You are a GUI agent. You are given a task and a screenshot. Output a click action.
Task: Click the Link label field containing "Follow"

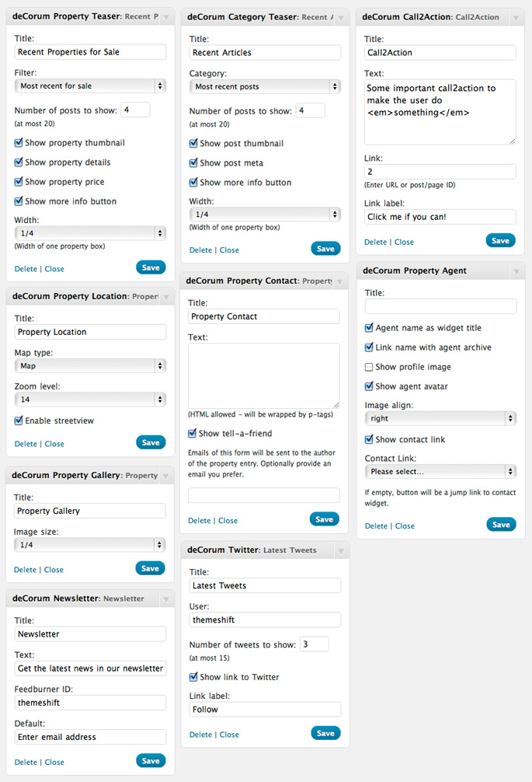(x=263, y=709)
